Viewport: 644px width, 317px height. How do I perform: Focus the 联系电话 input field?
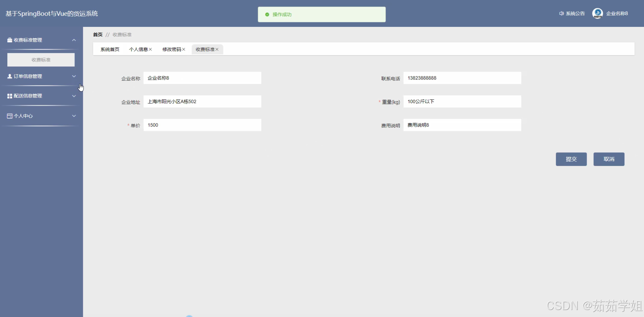(x=462, y=78)
